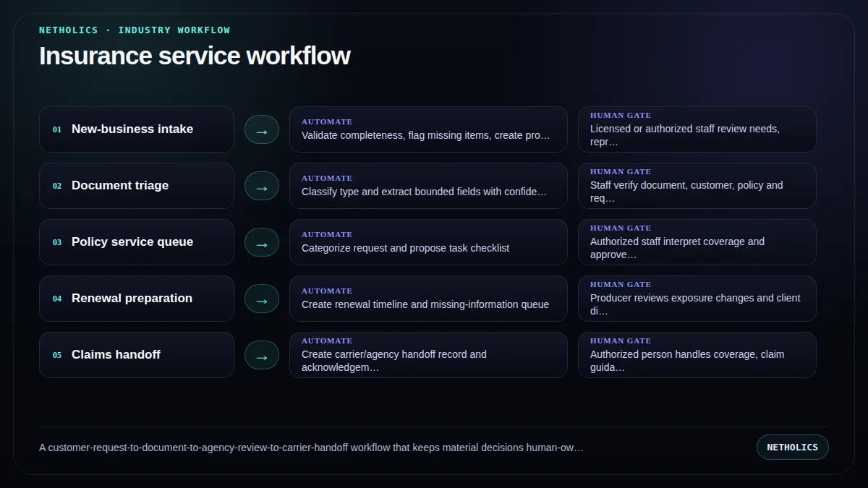Click the step number 02

[x=57, y=186]
